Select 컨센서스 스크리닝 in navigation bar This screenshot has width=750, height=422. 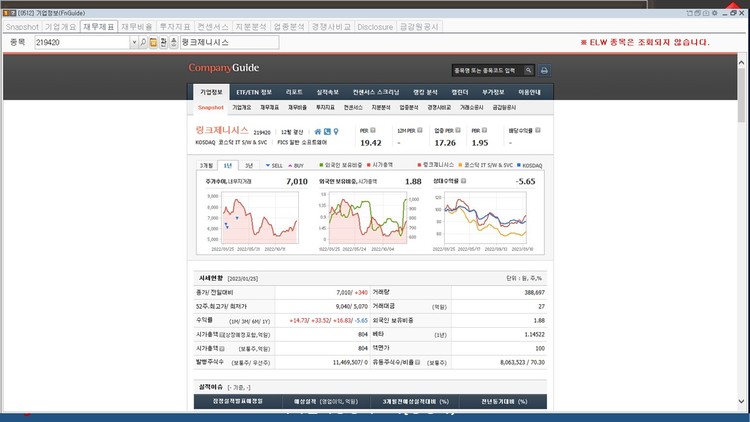coord(376,92)
